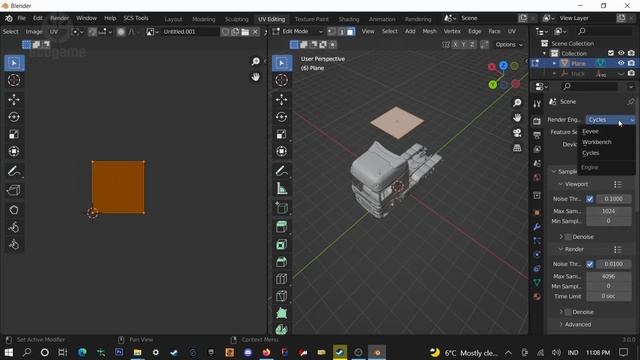The width and height of the screenshot is (640, 360).
Task: Open the Viewport sampling presets list
Action: click(618, 184)
